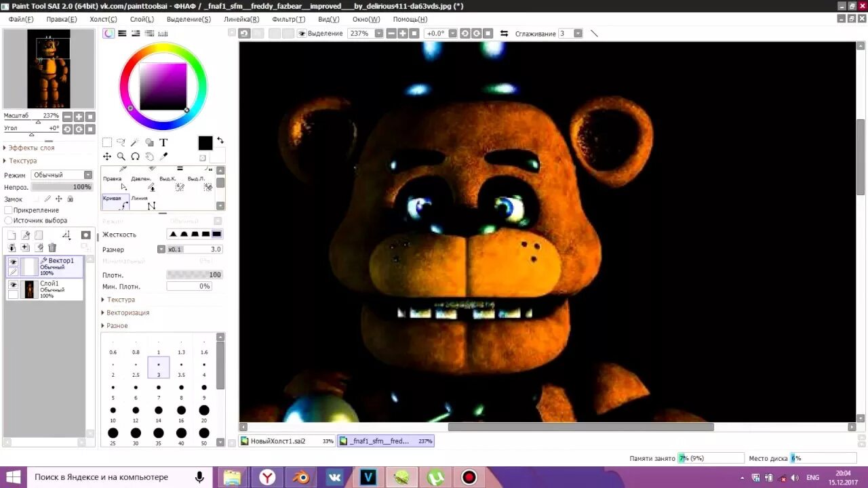Toggle lock moving icon in Замок row
This screenshot has width=868, height=488.
[59, 199]
